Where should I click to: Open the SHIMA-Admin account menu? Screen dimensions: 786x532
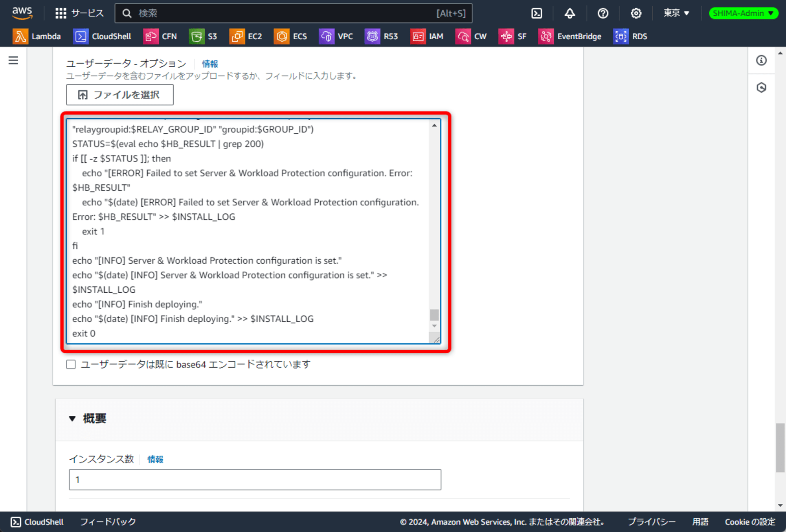click(743, 13)
